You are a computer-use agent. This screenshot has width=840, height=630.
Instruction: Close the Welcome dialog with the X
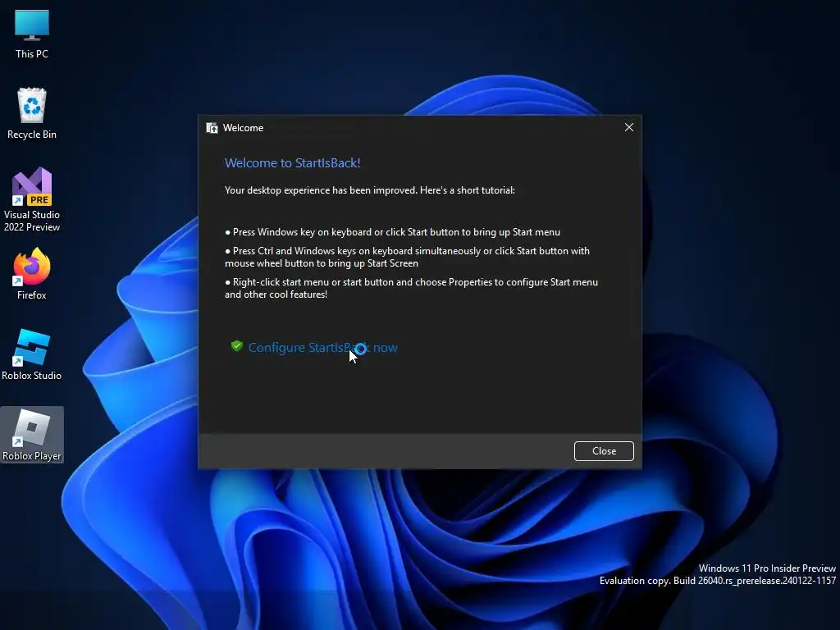pos(629,127)
